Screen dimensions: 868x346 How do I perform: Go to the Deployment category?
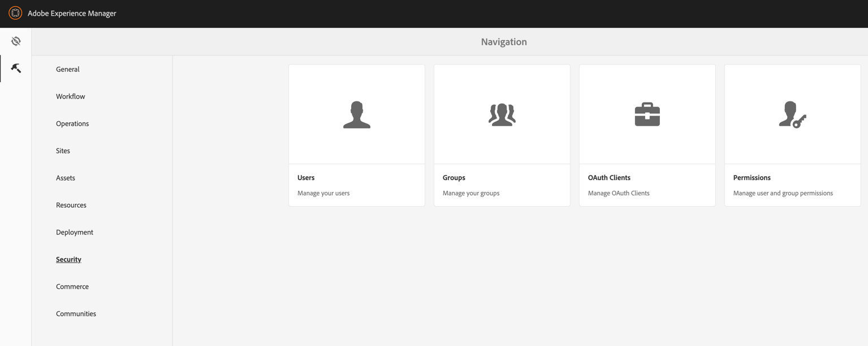point(75,232)
